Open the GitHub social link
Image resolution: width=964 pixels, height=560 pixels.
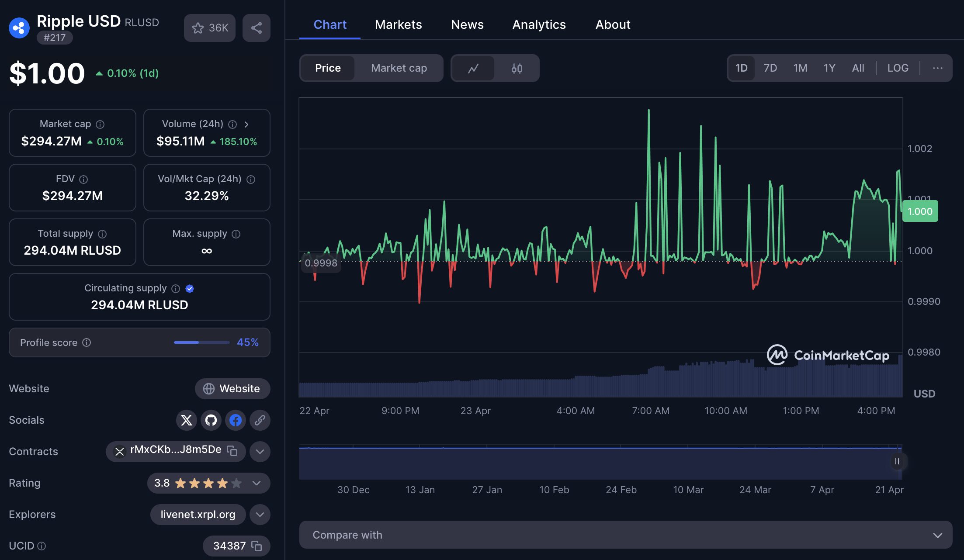pyautogui.click(x=211, y=420)
